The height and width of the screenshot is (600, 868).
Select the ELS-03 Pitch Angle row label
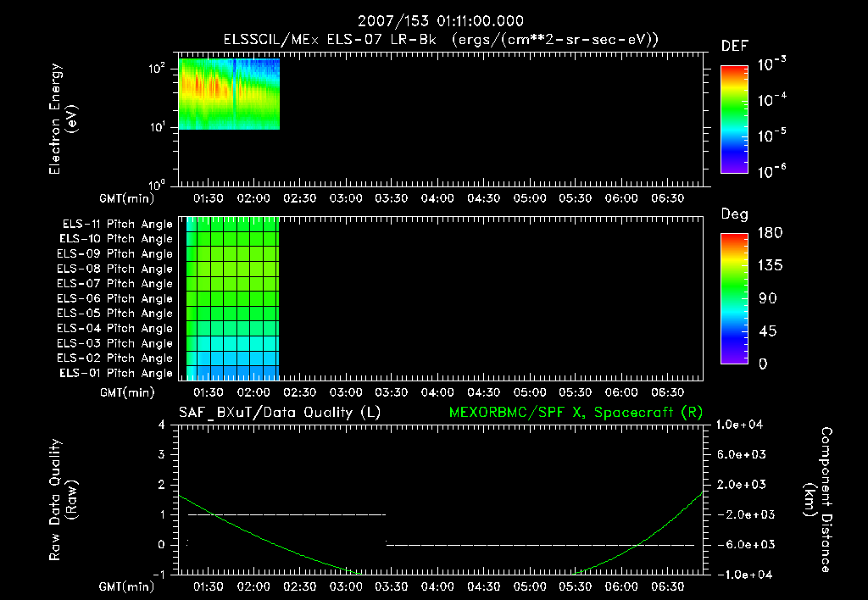coord(114,343)
